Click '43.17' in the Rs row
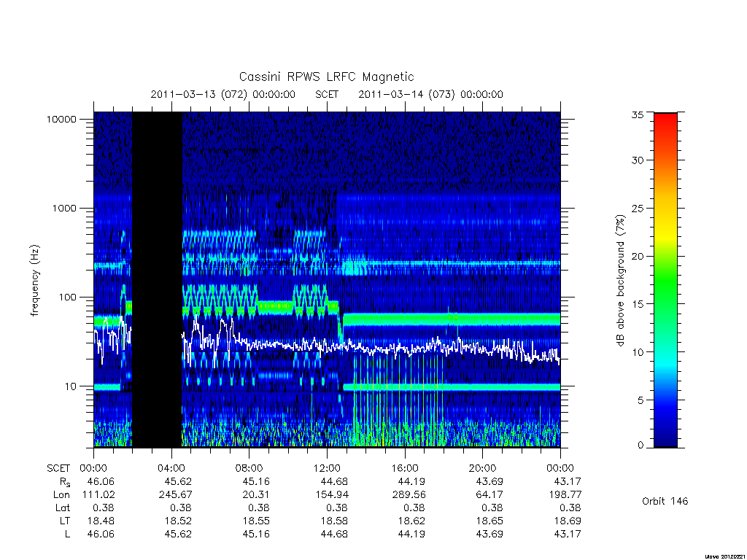Image resolution: width=747 pixels, height=560 pixels. pyautogui.click(x=568, y=482)
